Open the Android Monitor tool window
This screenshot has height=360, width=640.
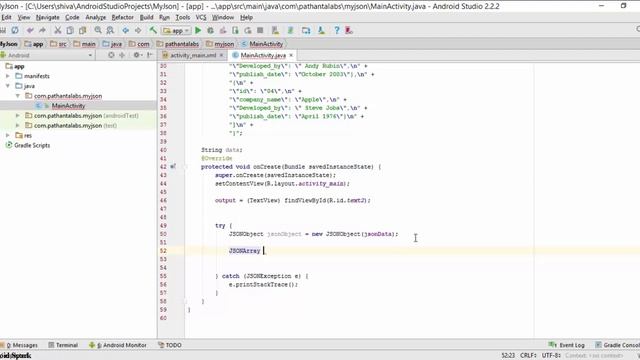pyautogui.click(x=118, y=345)
